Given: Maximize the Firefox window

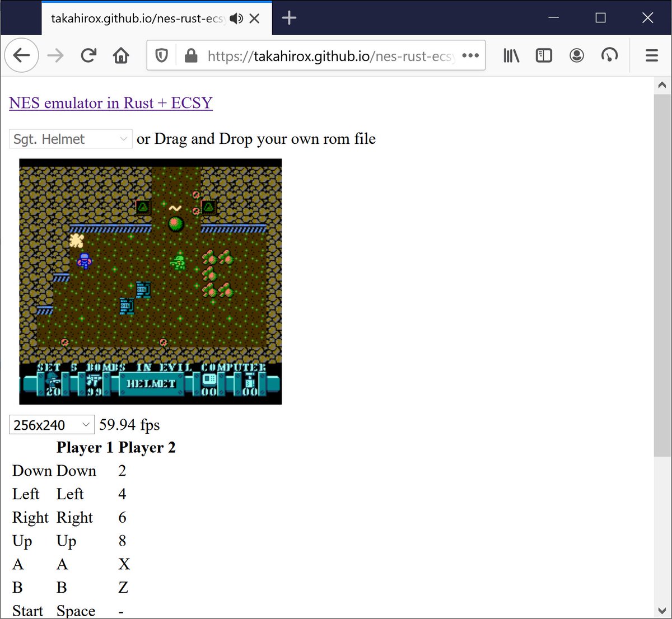Looking at the screenshot, I should click(600, 18).
